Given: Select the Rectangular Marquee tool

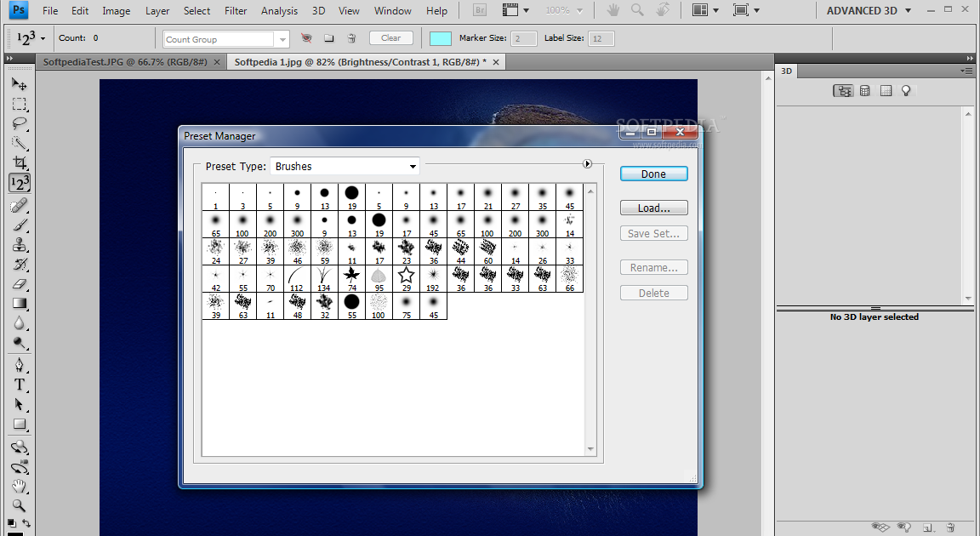Looking at the screenshot, I should (20, 104).
